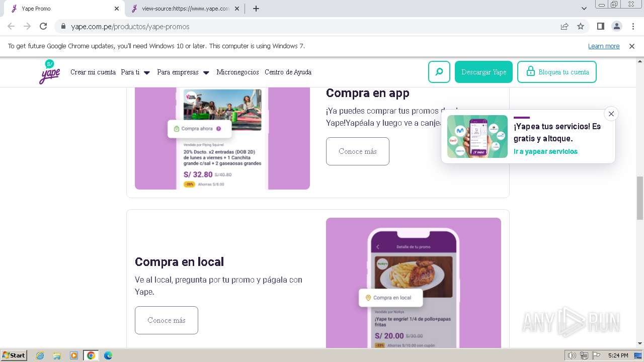Image resolution: width=644 pixels, height=362 pixels.
Task: Click the share page icon in the address bar
Action: 565,27
